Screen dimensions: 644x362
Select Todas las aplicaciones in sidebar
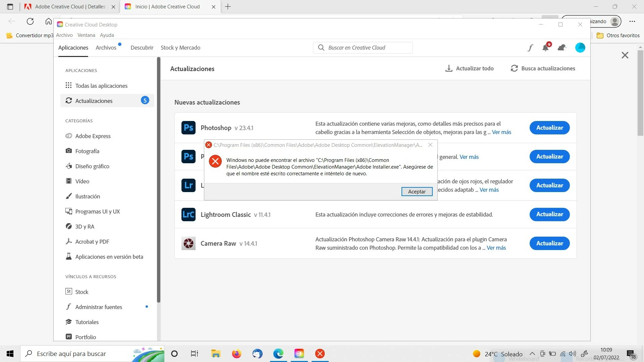101,86
